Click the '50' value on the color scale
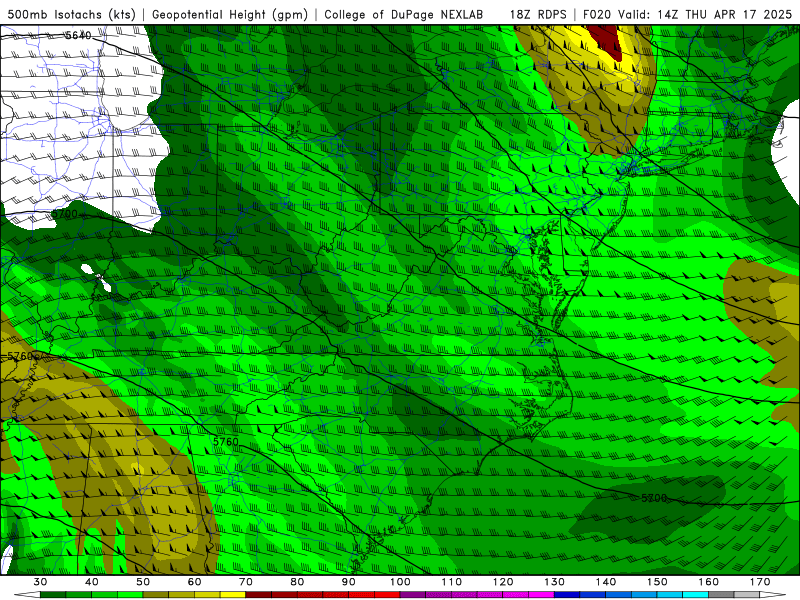800x600 pixels. (143, 582)
